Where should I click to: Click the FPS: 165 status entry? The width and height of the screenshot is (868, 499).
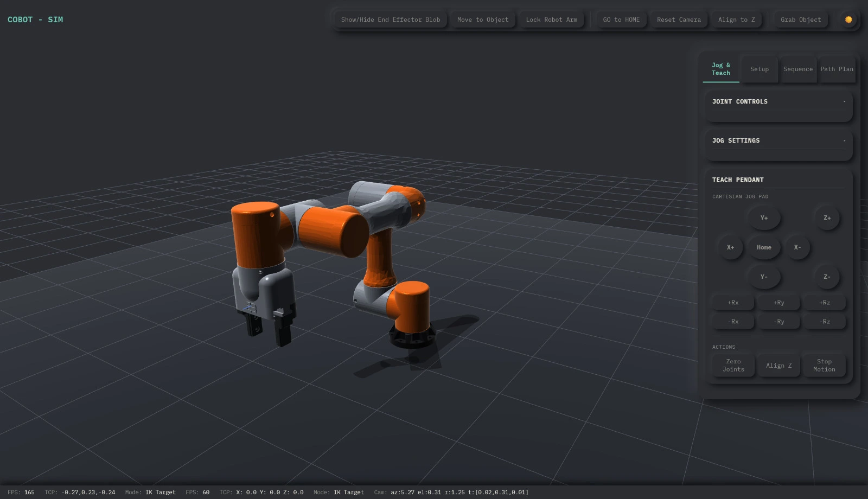[x=21, y=492]
